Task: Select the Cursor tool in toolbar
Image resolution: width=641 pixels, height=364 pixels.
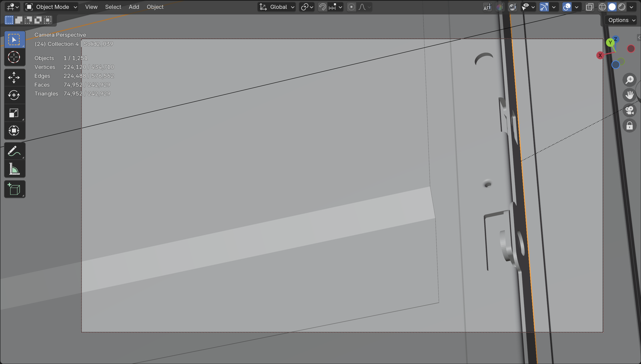Action: tap(14, 57)
